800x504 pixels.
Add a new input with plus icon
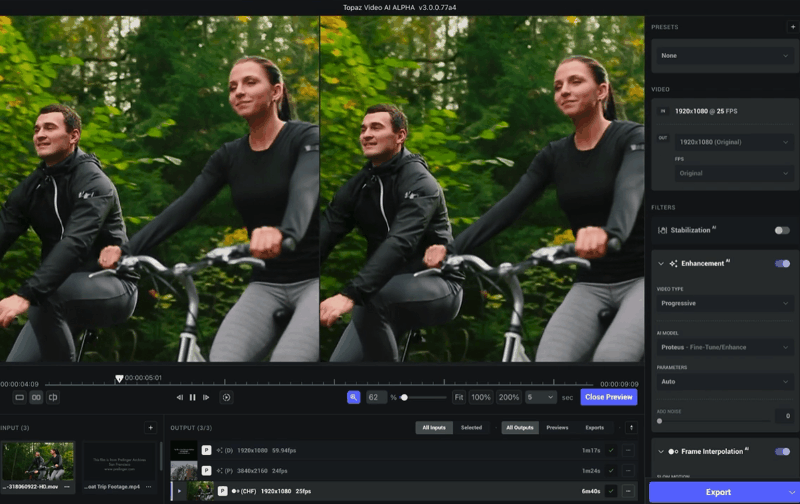pos(151,427)
